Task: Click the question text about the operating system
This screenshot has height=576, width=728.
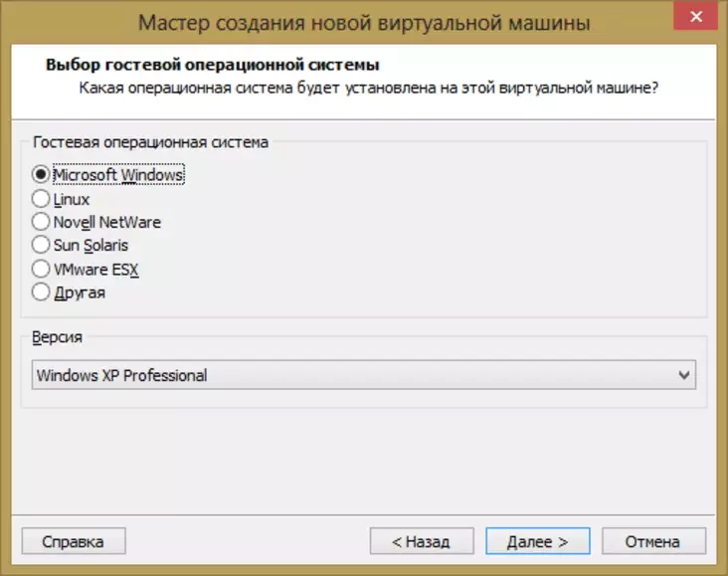Action: 369,89
